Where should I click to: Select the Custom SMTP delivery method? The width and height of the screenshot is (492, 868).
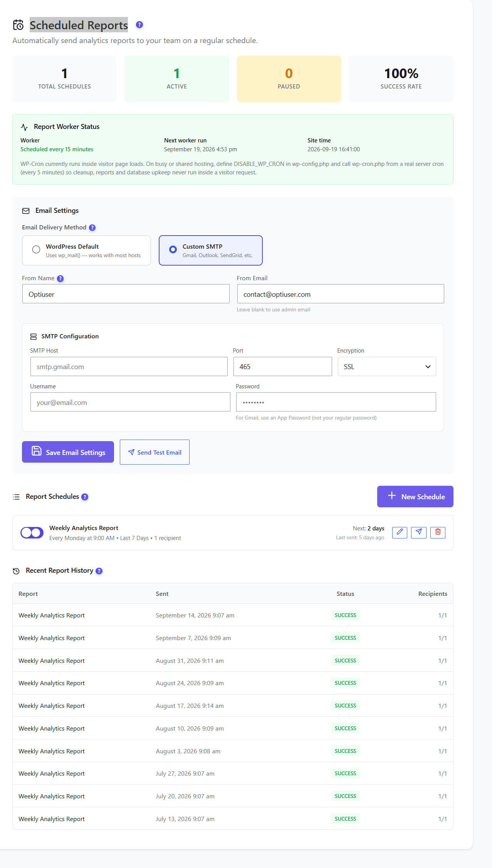(211, 251)
